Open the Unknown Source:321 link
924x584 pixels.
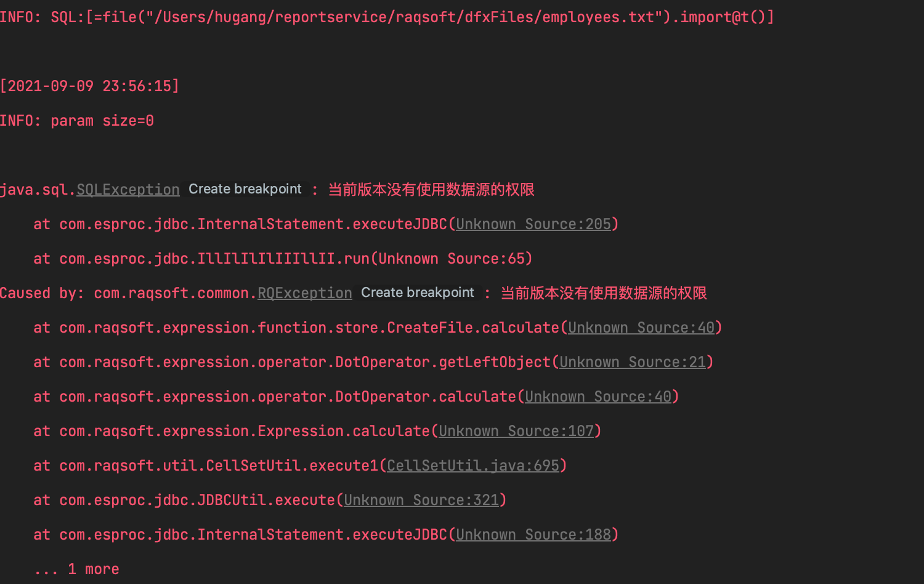pos(421,500)
